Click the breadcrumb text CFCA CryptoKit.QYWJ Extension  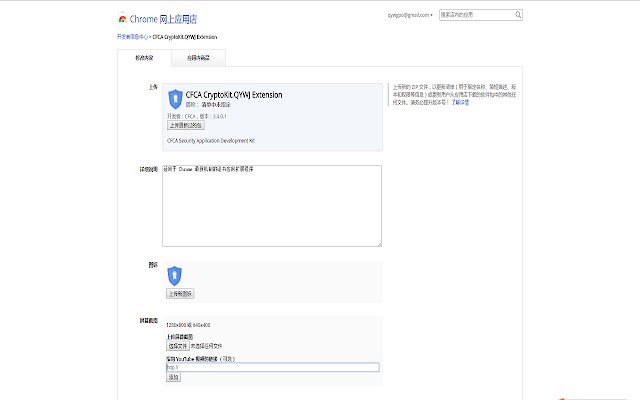[x=185, y=37]
